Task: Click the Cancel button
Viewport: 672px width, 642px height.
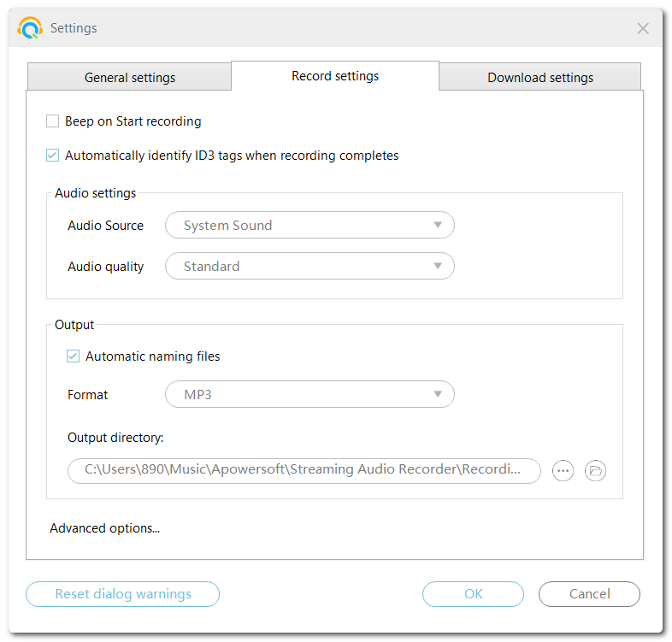Action: [x=589, y=594]
